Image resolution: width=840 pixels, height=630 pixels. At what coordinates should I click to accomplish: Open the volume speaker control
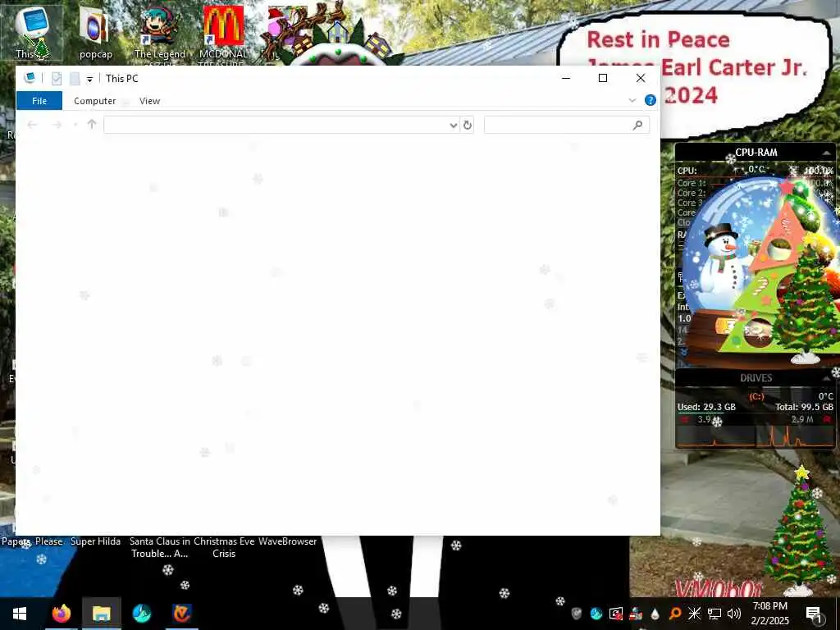(x=734, y=614)
